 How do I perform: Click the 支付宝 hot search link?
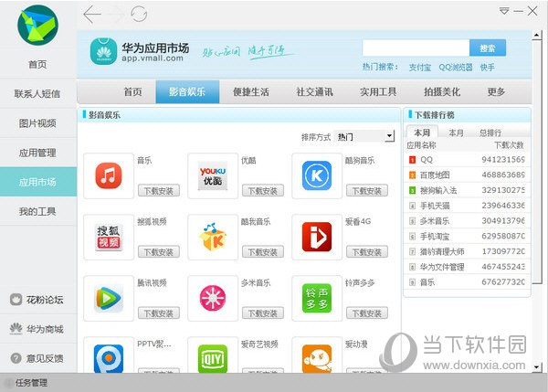[x=420, y=67]
